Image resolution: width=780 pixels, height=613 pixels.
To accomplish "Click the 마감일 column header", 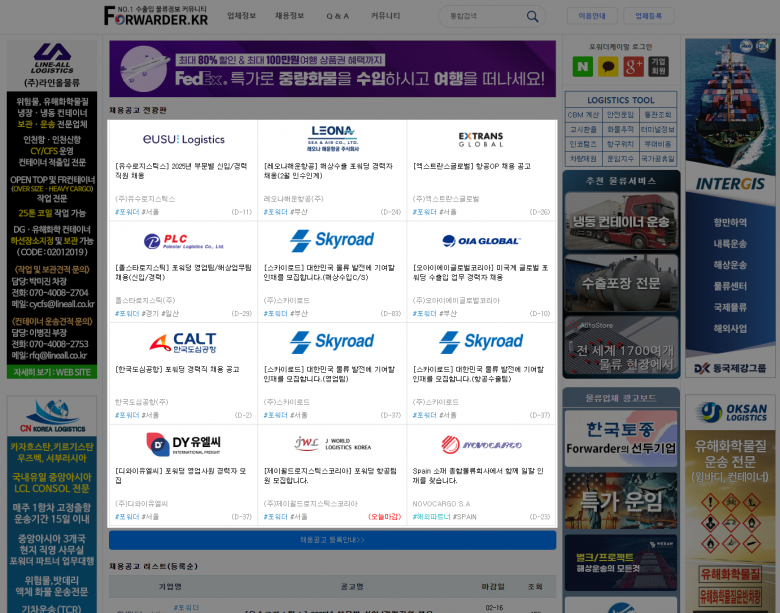I will [x=492, y=587].
